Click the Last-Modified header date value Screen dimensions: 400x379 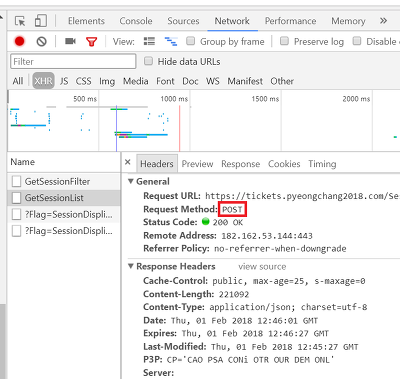coord(285,347)
